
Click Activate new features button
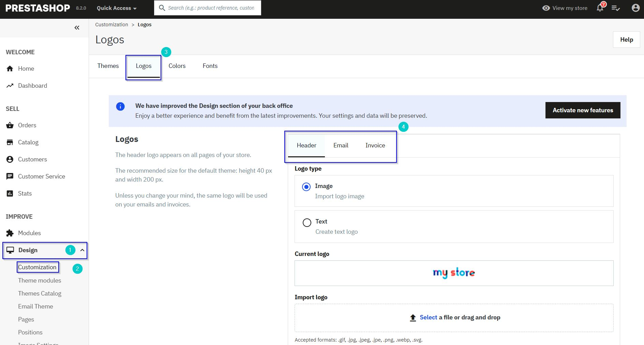click(x=583, y=110)
